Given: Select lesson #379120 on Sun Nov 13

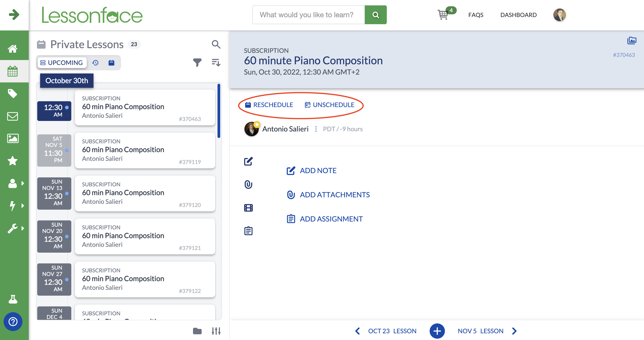Looking at the screenshot, I should [x=145, y=194].
